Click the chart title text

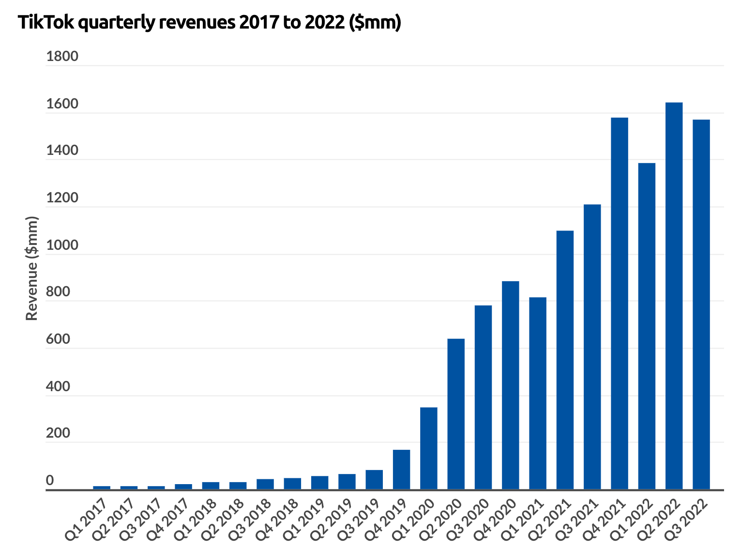(210, 23)
